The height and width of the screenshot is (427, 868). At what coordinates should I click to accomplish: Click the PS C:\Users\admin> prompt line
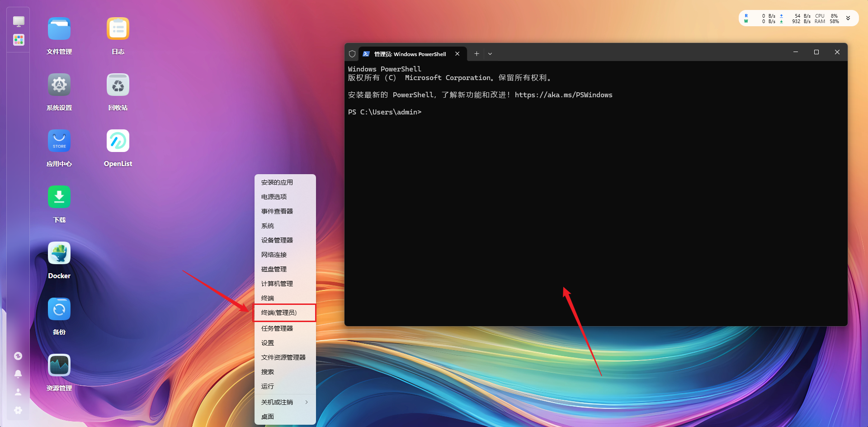[385, 112]
